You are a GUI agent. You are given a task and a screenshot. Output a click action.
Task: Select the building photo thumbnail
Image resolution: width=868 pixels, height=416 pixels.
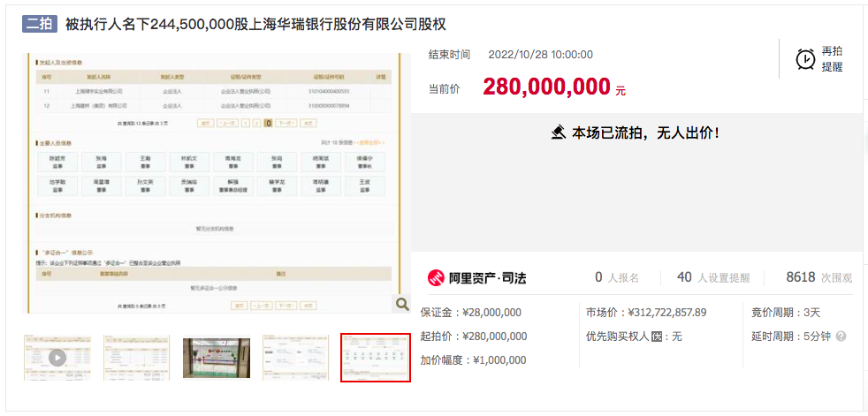(x=216, y=358)
